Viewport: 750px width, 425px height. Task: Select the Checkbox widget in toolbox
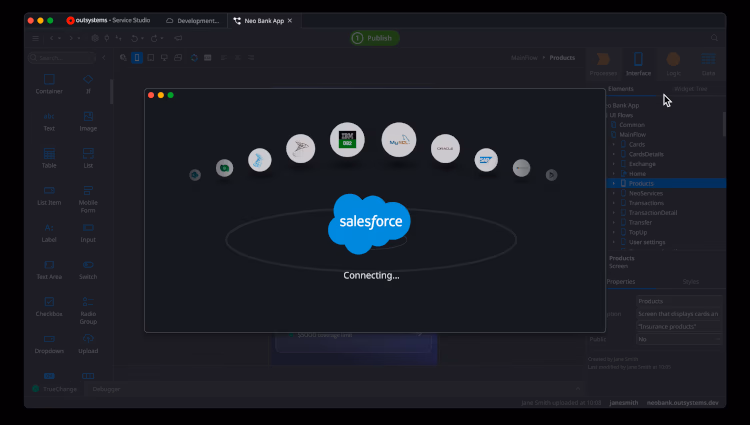point(49,306)
